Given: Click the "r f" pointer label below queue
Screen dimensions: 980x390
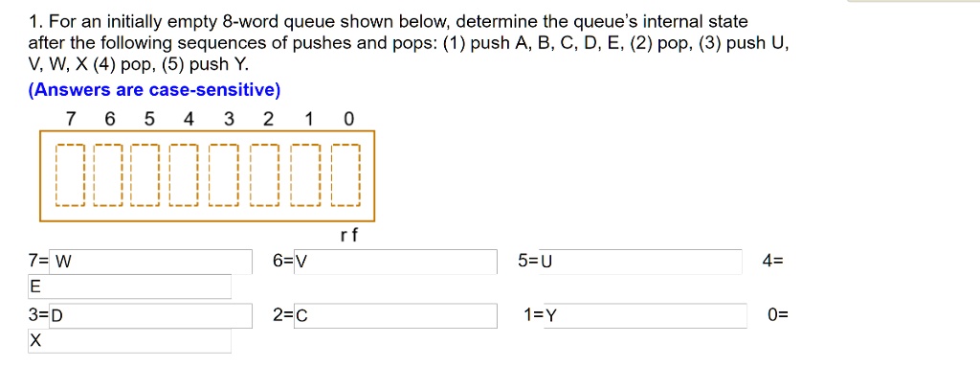Looking at the screenshot, I should tap(348, 236).
